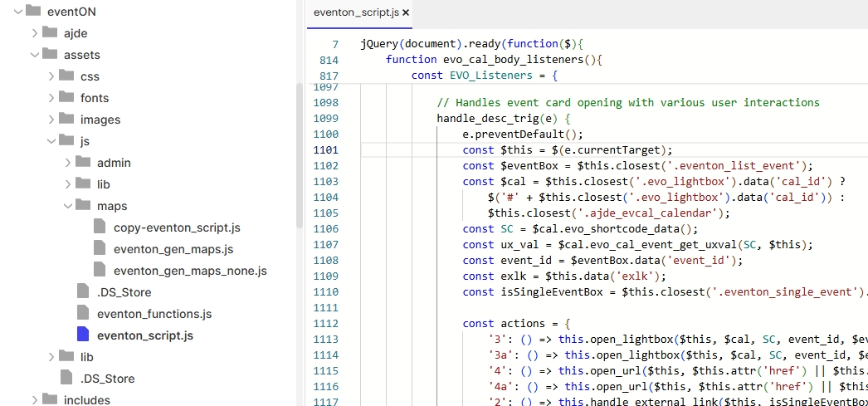Collapse the js folder chevron
Image resolution: width=868 pixels, height=406 pixels.
pyautogui.click(x=51, y=141)
